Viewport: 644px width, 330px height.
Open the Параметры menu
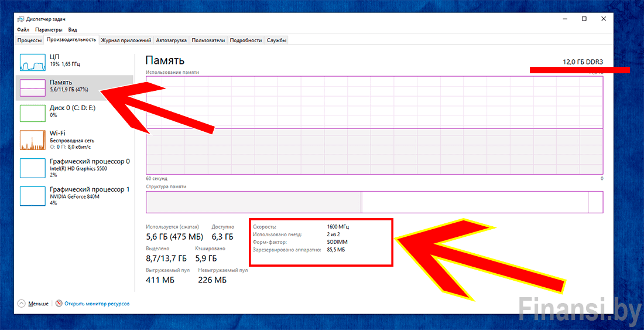click(x=49, y=29)
